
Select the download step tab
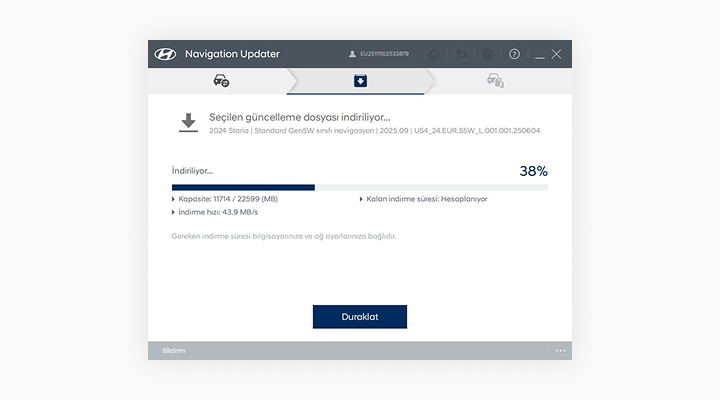pos(360,81)
